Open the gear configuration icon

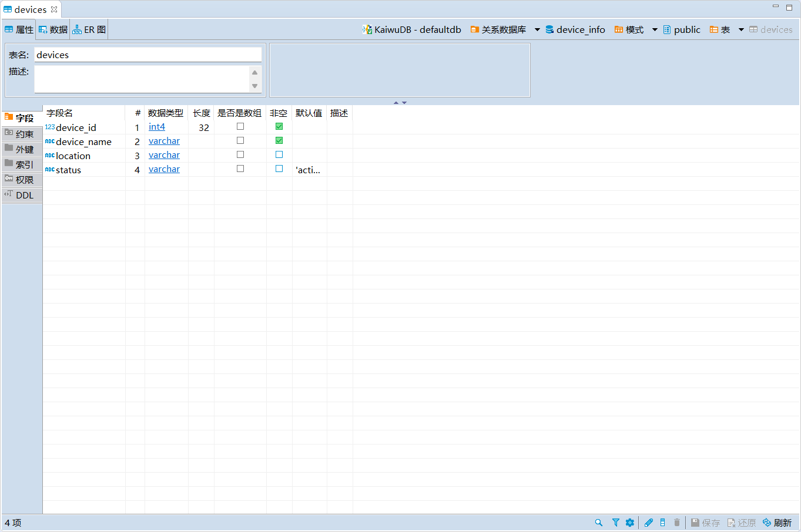tap(630, 523)
